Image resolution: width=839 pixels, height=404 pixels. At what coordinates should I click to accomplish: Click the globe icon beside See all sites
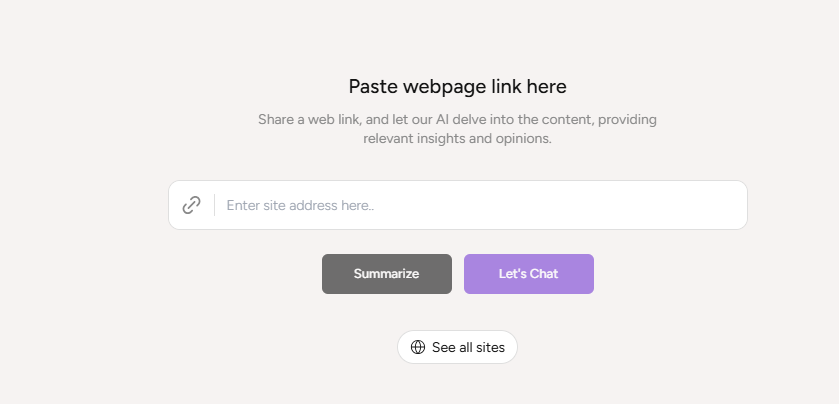click(x=418, y=347)
